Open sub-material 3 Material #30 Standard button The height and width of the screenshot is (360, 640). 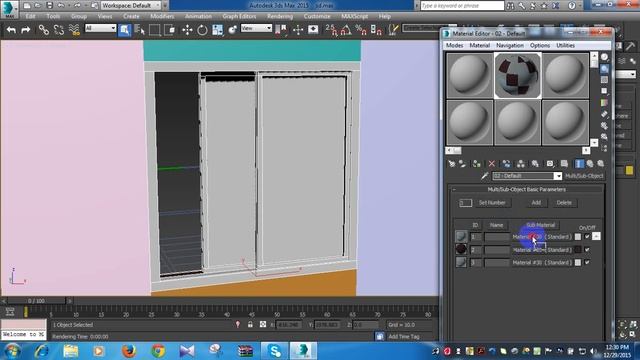[x=542, y=262]
